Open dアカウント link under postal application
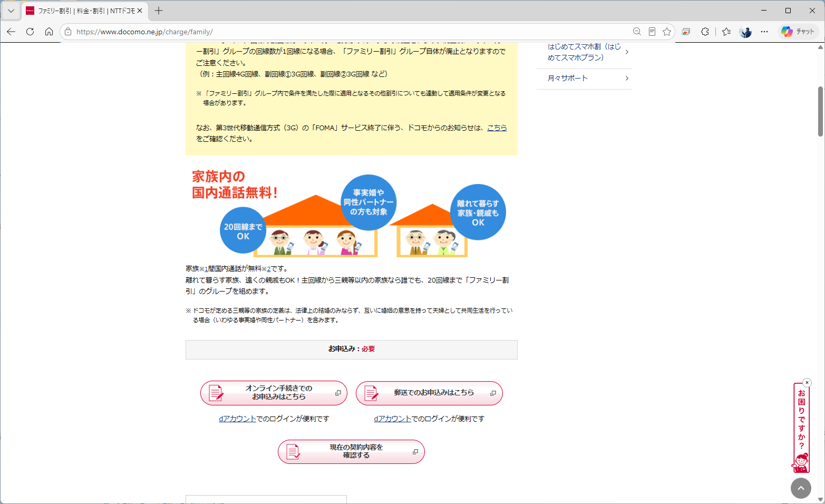 click(392, 419)
